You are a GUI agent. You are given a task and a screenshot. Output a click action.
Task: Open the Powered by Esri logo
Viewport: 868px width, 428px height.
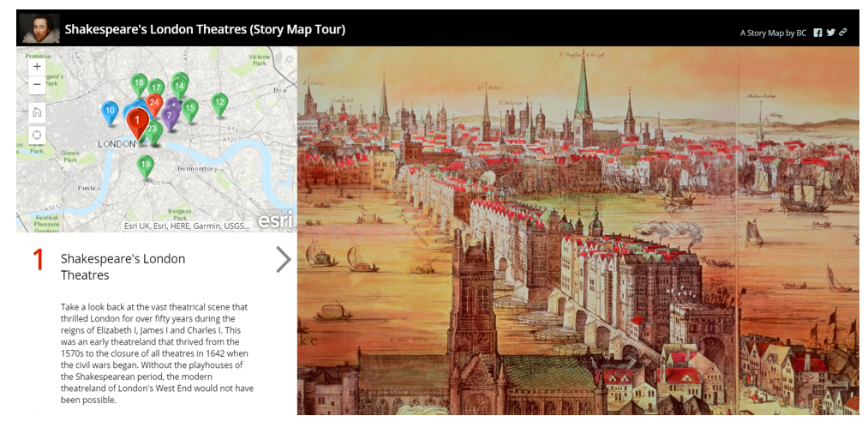click(276, 220)
